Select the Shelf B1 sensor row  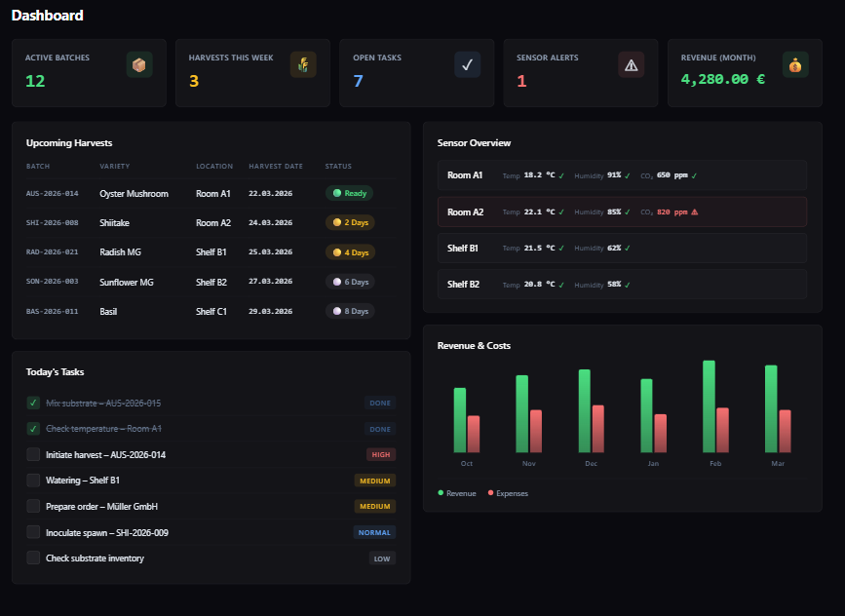click(x=622, y=249)
